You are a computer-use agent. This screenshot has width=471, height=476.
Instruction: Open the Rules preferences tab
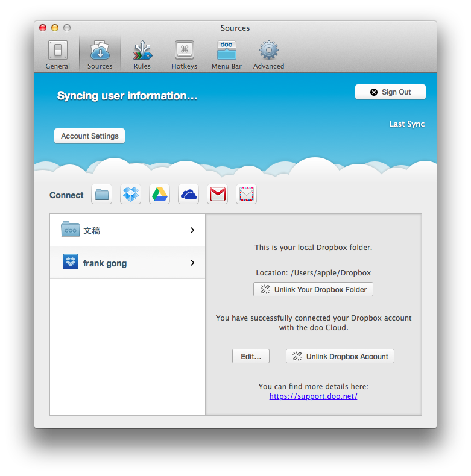click(142, 55)
